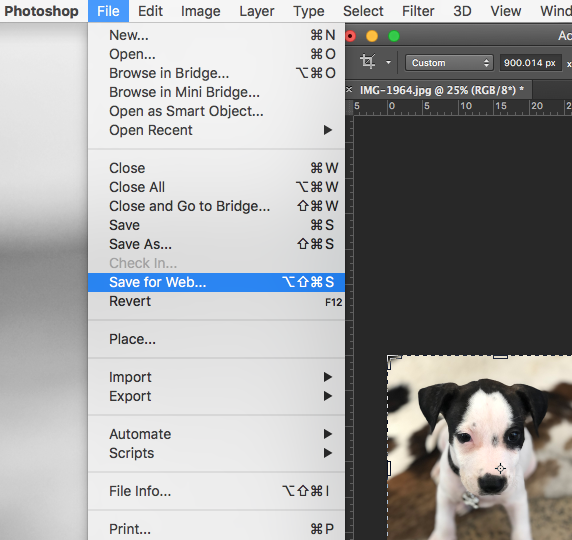The width and height of the screenshot is (572, 540).
Task: Choose Browse in Bridge...
Action: pyautogui.click(x=216, y=73)
